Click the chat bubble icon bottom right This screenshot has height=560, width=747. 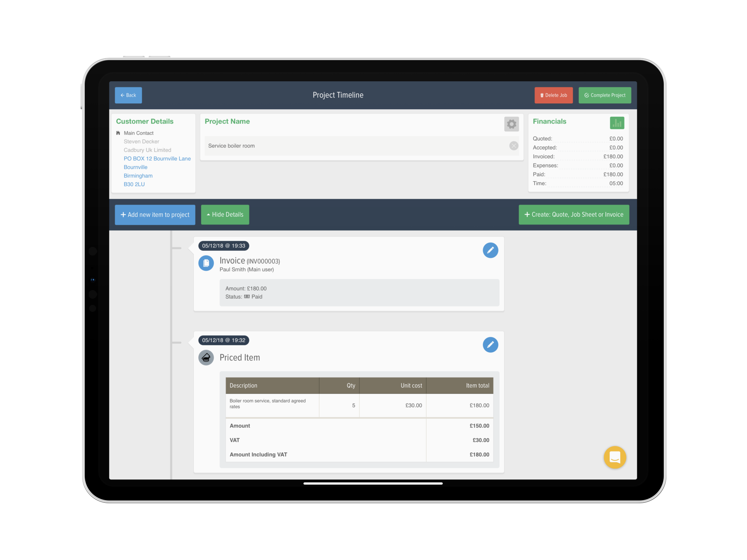(616, 457)
